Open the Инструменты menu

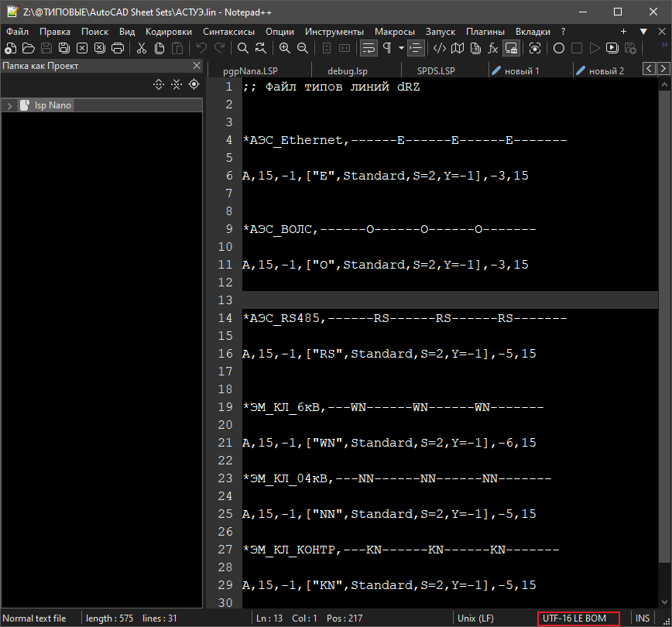point(334,32)
